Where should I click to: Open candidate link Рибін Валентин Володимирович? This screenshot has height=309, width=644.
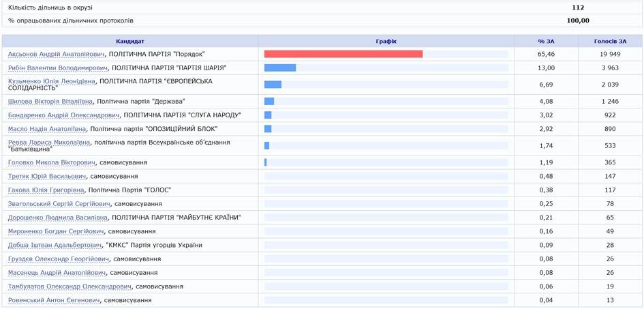pos(59,68)
